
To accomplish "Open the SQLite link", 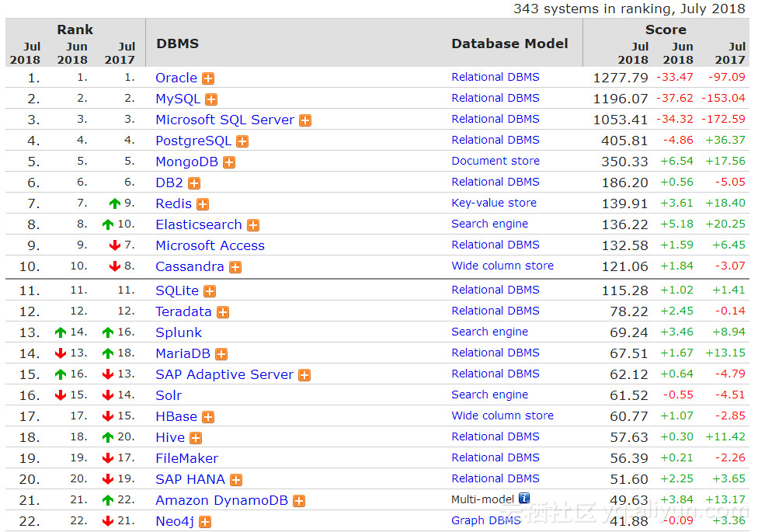I will (177, 290).
